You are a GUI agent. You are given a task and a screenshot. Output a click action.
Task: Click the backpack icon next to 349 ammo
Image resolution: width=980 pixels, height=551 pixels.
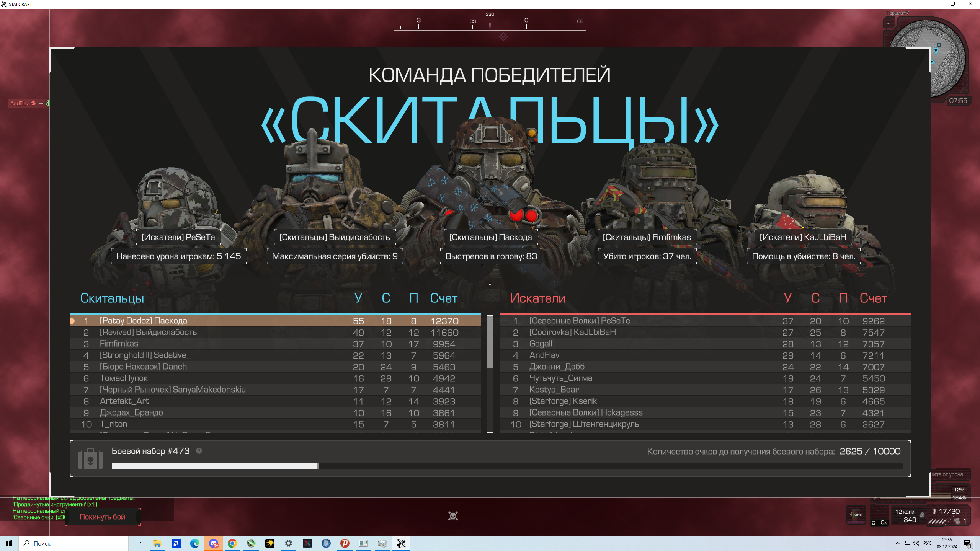[x=922, y=515]
